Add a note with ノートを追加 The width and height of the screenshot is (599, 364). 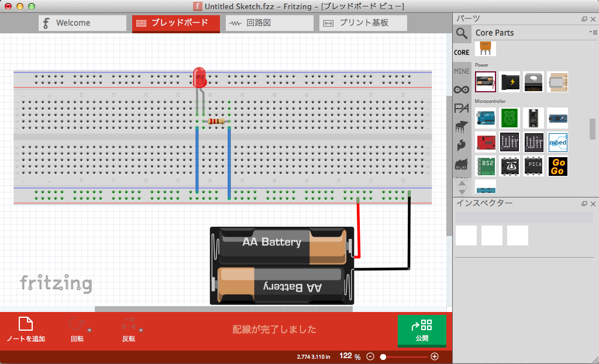[x=26, y=330]
